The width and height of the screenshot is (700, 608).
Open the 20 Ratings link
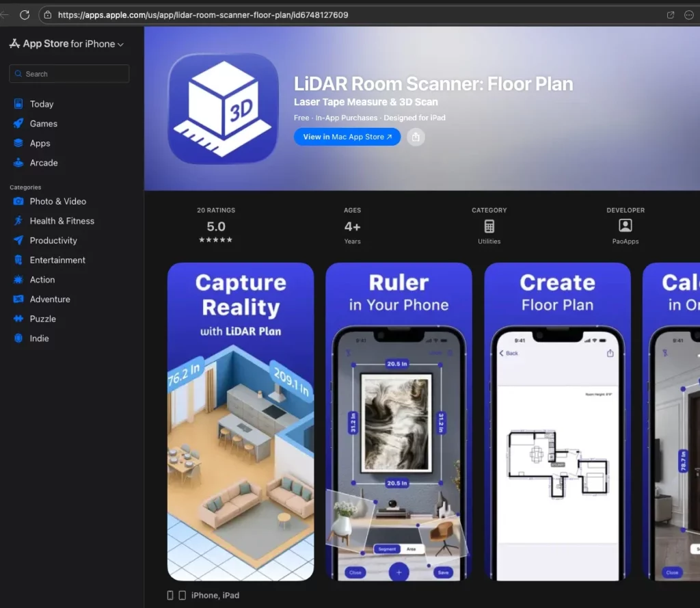point(215,222)
